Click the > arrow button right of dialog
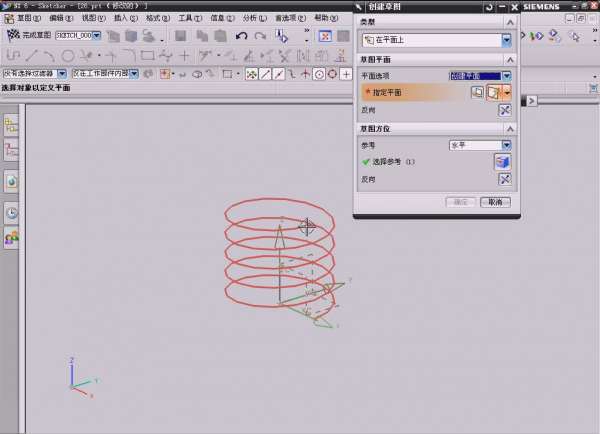The height and width of the screenshot is (434, 600). (x=532, y=101)
